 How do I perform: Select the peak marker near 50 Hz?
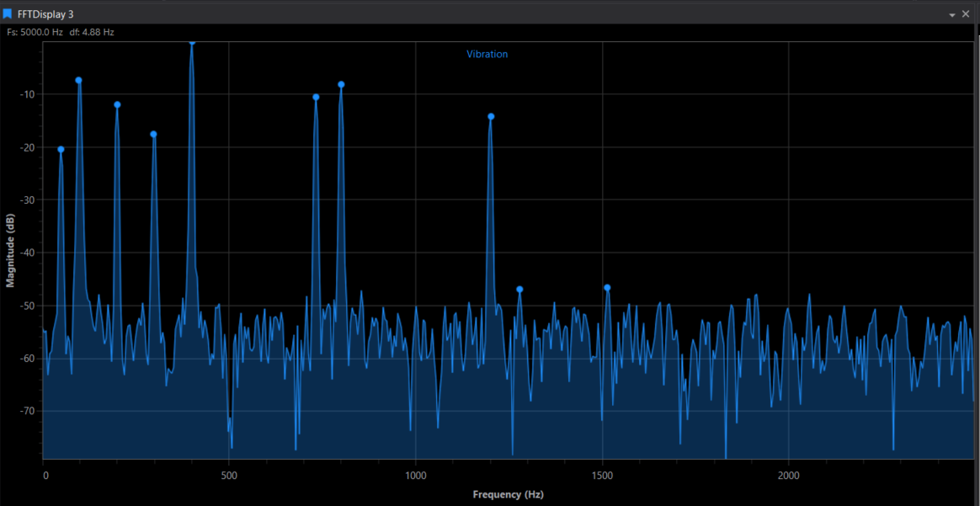tap(61, 149)
